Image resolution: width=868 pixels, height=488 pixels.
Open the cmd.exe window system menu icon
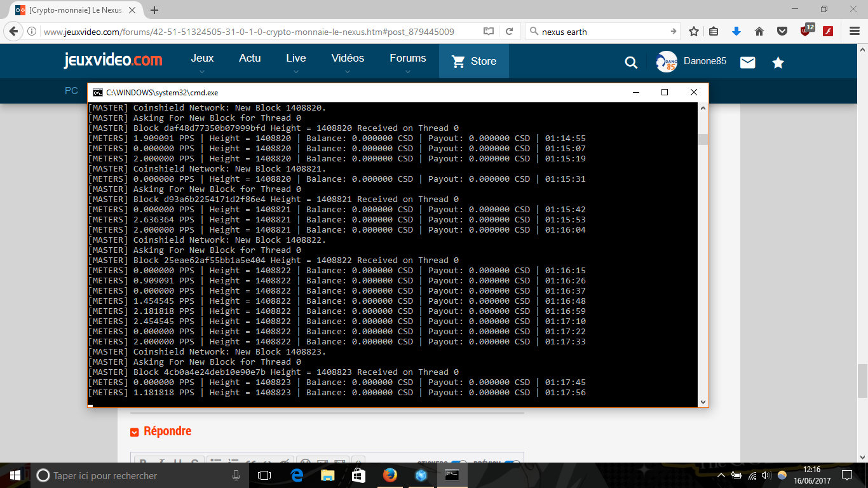pos(97,92)
